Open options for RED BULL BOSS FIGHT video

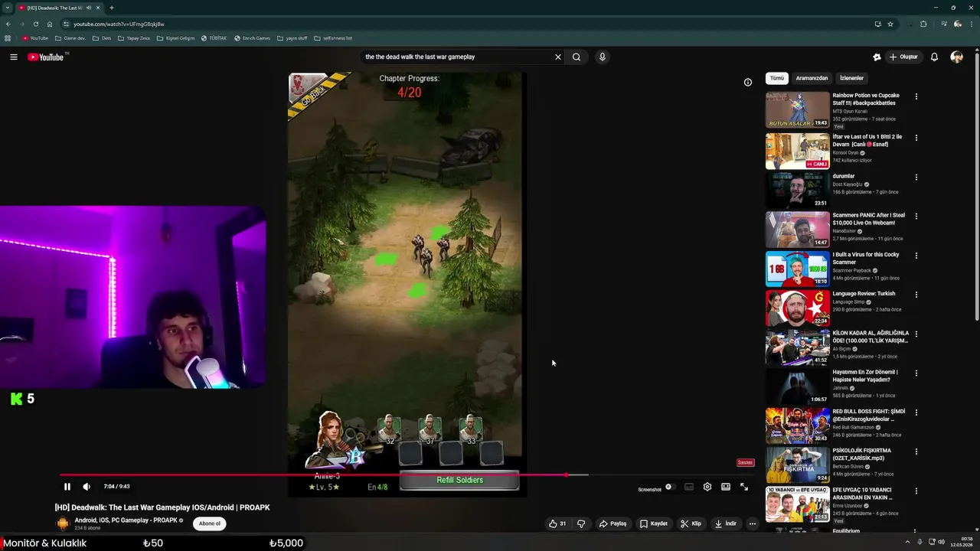916,413
